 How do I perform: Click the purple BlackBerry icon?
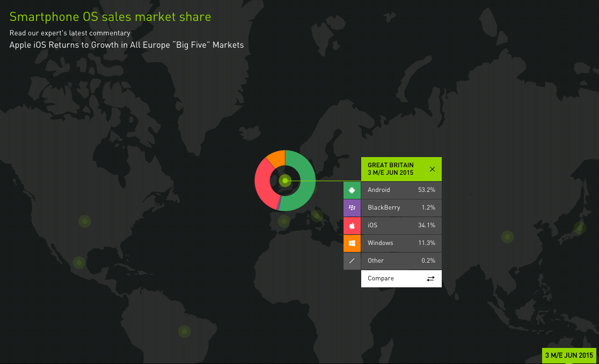click(352, 207)
